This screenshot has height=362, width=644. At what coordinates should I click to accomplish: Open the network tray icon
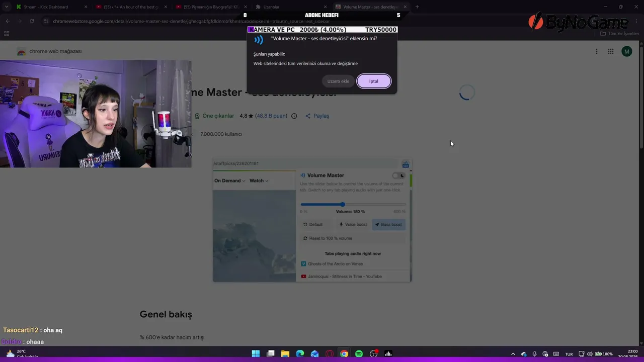coord(581,354)
